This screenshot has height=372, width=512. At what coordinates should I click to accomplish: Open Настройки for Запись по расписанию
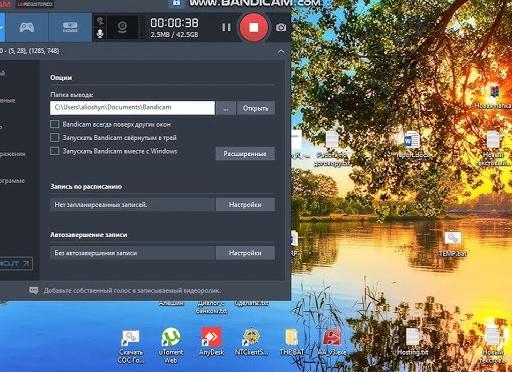[x=245, y=204]
